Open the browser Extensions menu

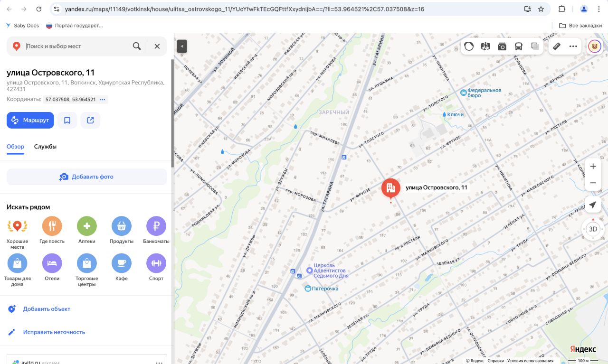point(562,9)
